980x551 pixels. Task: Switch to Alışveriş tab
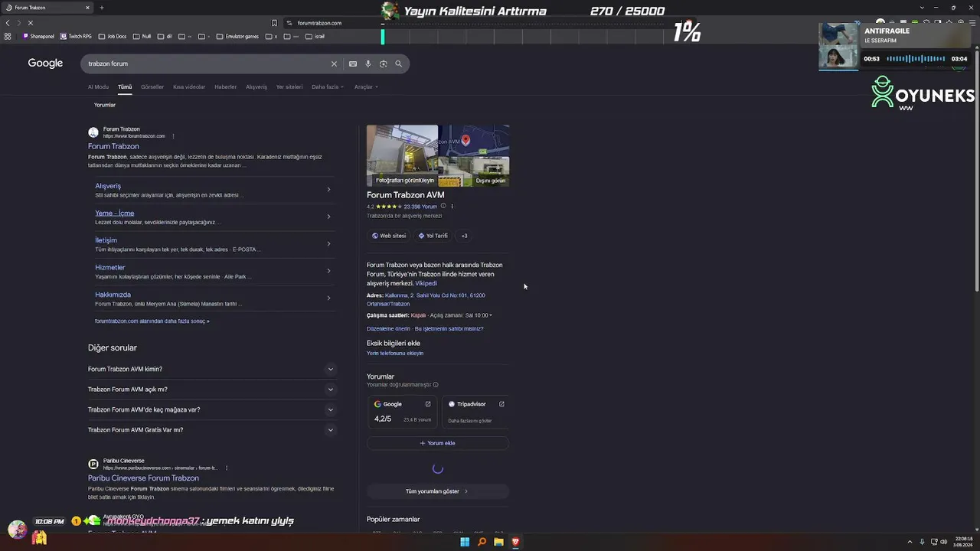[256, 87]
